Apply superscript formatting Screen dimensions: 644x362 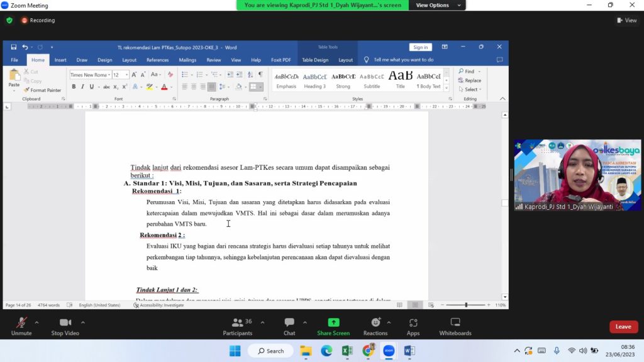point(124,87)
